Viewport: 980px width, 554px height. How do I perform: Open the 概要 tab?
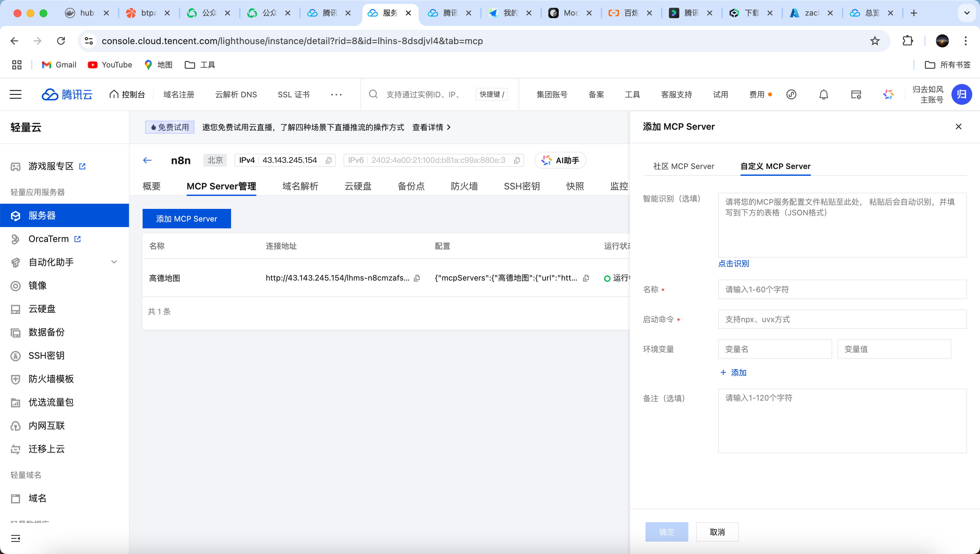coord(151,186)
